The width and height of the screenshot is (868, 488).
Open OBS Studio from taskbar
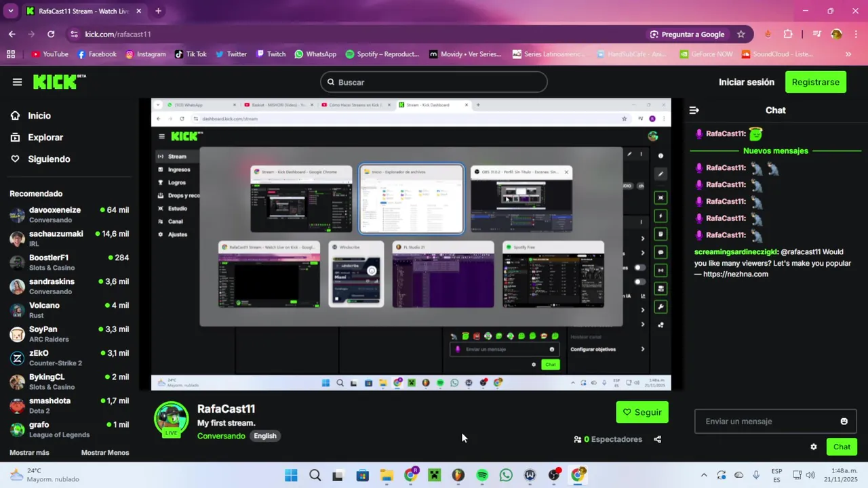point(553,475)
